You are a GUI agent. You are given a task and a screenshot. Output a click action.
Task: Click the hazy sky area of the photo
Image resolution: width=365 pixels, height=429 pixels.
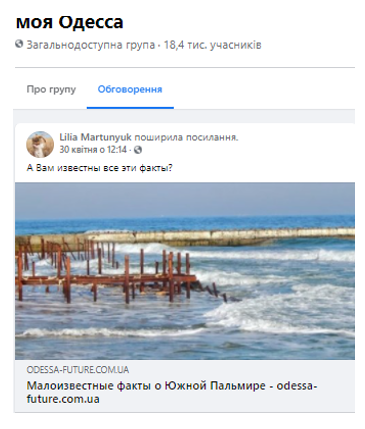point(185,198)
